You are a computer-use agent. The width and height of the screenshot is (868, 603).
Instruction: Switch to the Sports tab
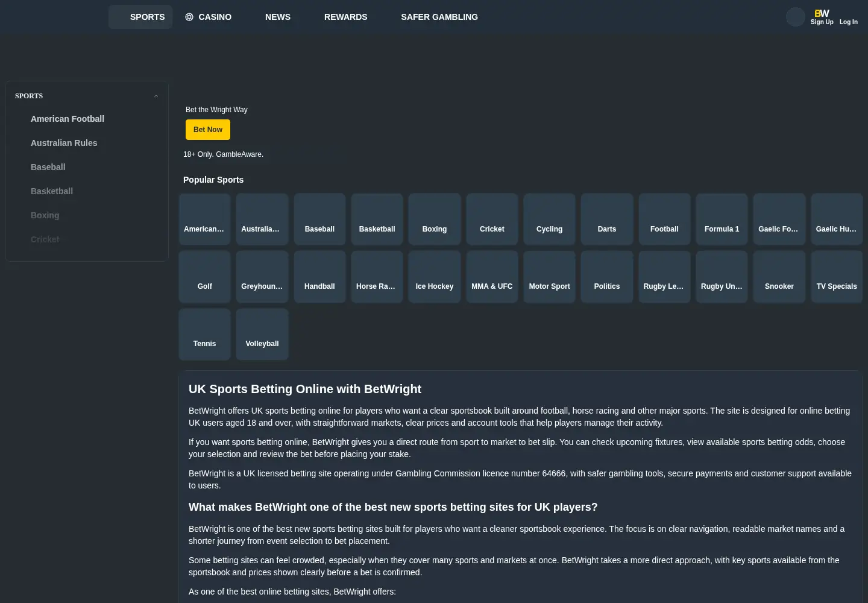(x=140, y=17)
